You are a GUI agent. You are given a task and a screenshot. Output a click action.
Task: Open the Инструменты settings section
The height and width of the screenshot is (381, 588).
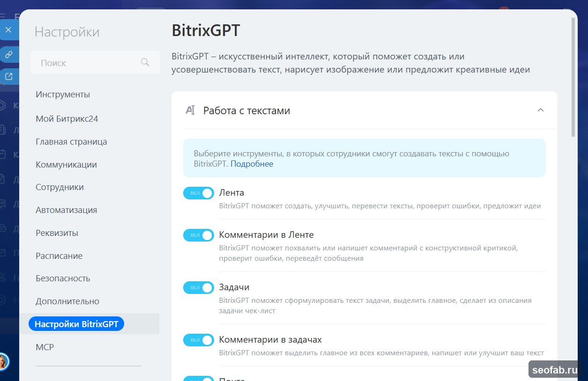(x=63, y=95)
